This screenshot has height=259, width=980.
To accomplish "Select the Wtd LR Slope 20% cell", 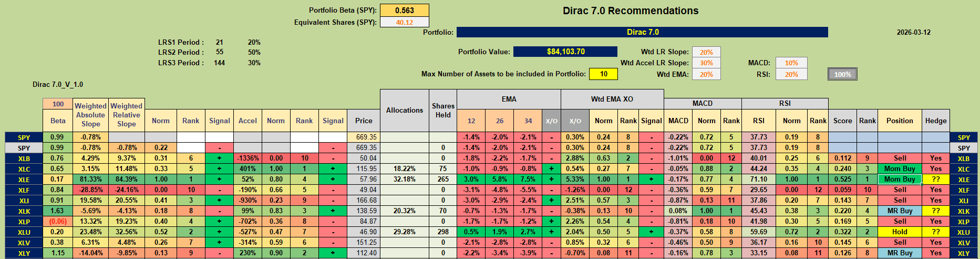I will [x=706, y=52].
